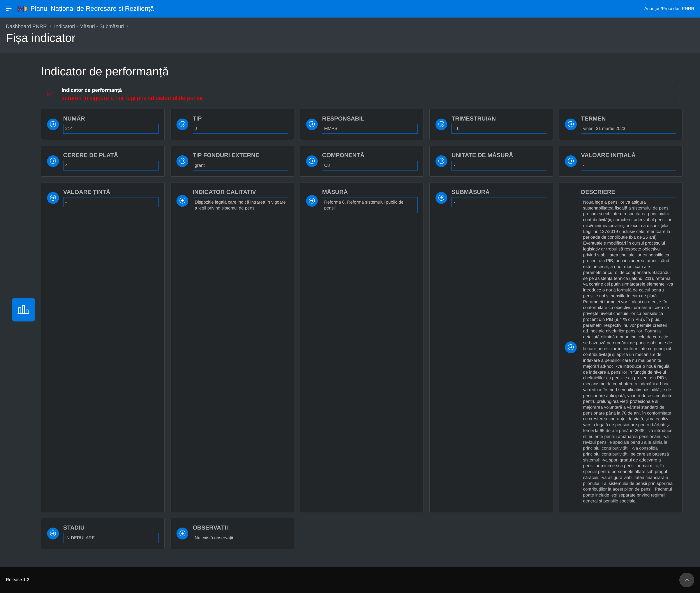Open the hamburger menu in header
700x593 pixels.
tap(9, 9)
